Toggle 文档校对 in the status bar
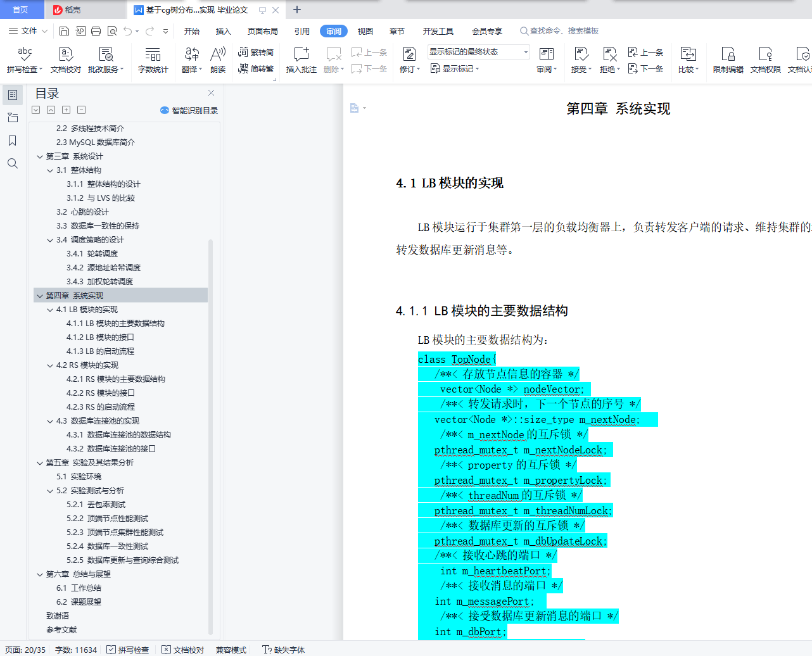Image resolution: width=812 pixels, height=656 pixels. click(183, 650)
